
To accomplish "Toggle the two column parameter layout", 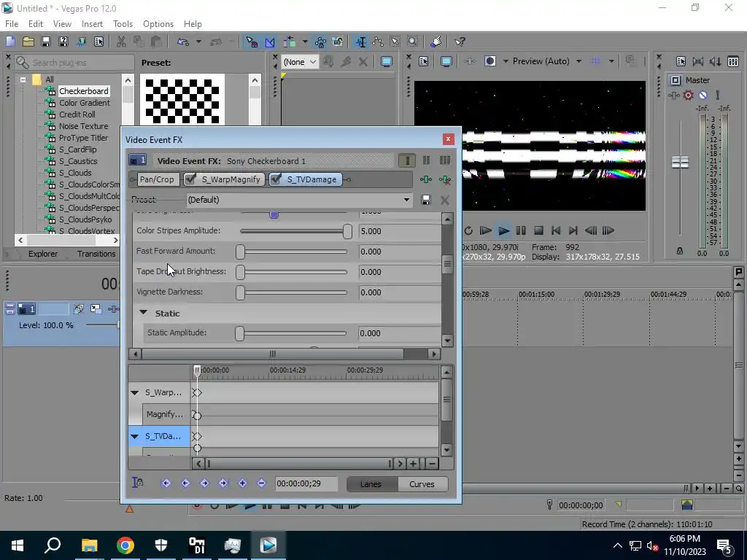I will click(426, 160).
